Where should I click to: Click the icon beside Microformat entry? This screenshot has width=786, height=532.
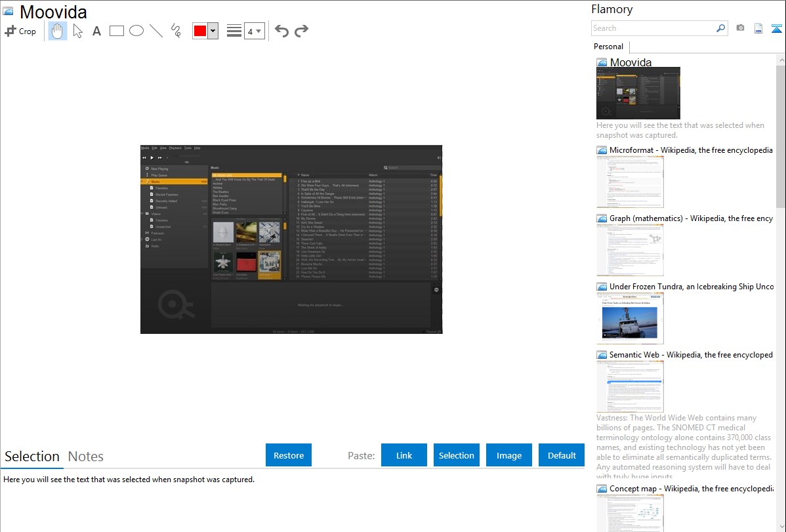click(602, 150)
